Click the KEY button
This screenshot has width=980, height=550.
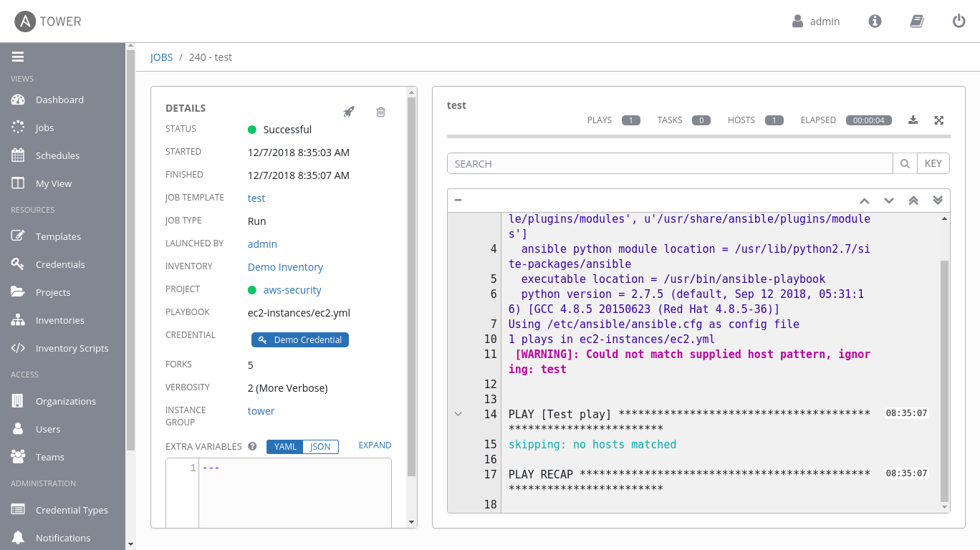tap(933, 164)
